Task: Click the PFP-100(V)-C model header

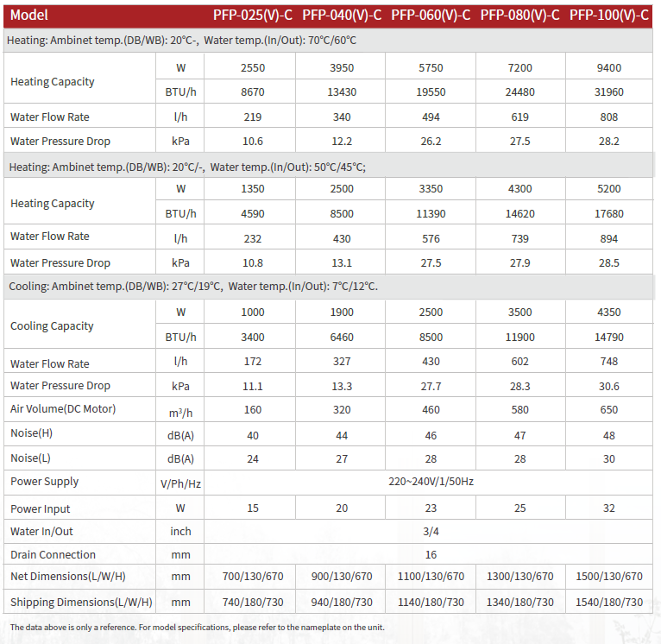Action: [x=609, y=15]
